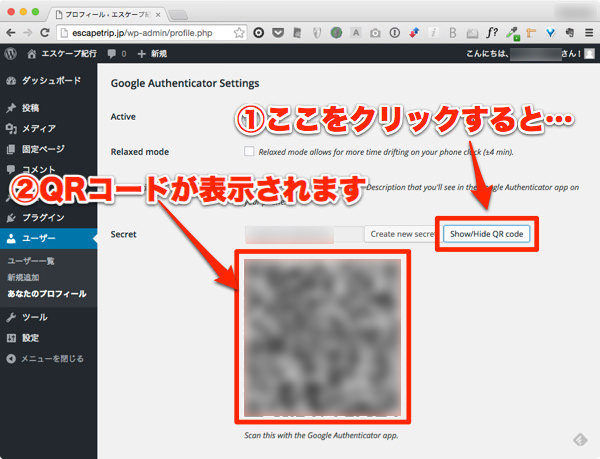Click the Active label text
The image size is (600, 459).
click(123, 117)
